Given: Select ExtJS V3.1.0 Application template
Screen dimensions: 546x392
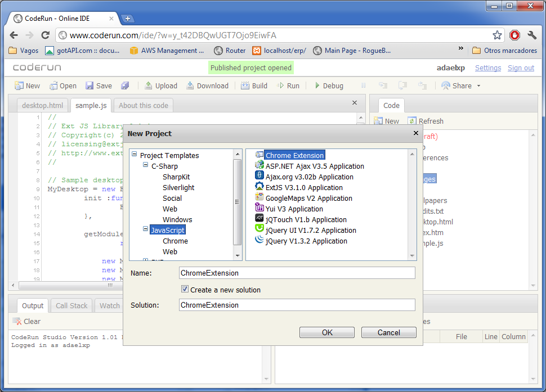Looking at the screenshot, I should pos(304,188).
